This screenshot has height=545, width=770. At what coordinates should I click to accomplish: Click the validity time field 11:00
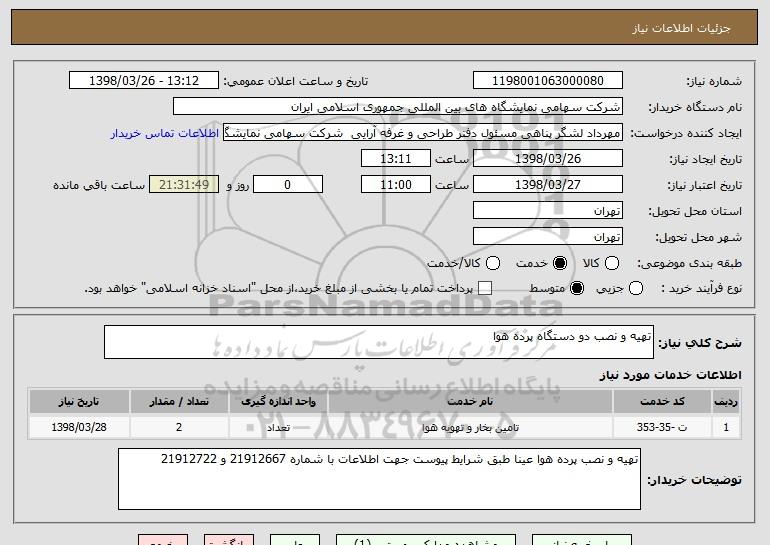click(396, 185)
